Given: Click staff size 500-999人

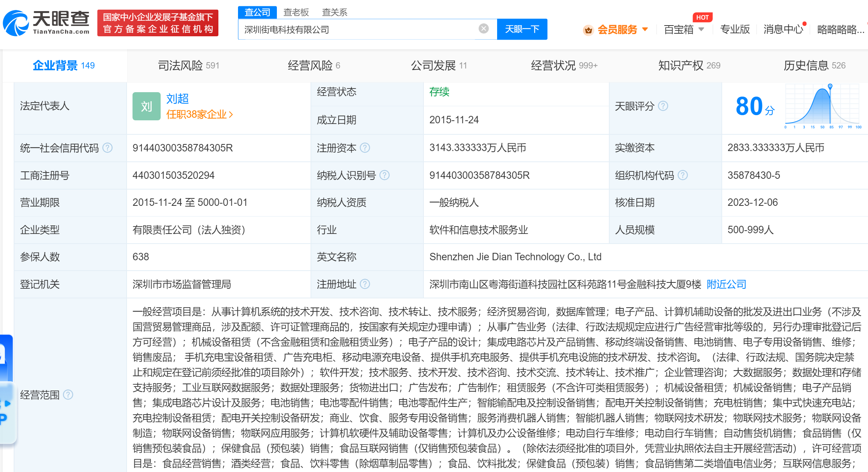Looking at the screenshot, I should [x=750, y=230].
